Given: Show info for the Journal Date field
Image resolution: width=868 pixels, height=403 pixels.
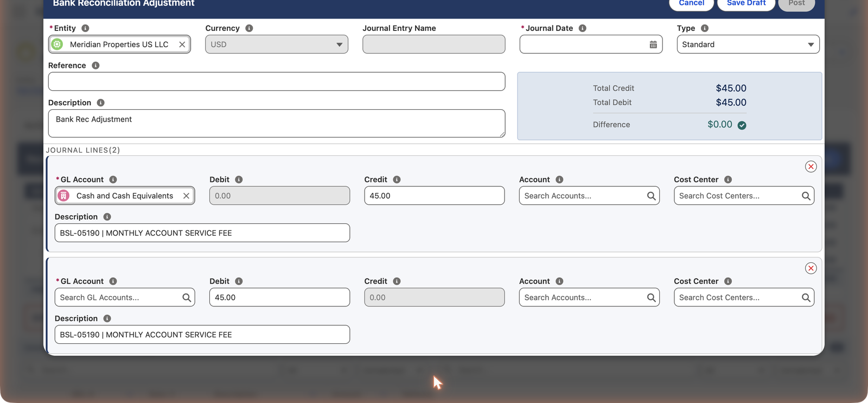Looking at the screenshot, I should 582,28.
